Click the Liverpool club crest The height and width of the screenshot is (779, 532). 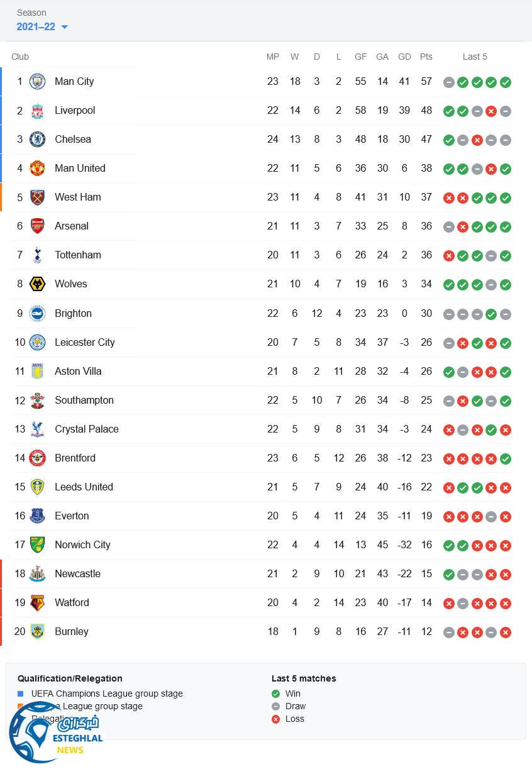coord(37,111)
